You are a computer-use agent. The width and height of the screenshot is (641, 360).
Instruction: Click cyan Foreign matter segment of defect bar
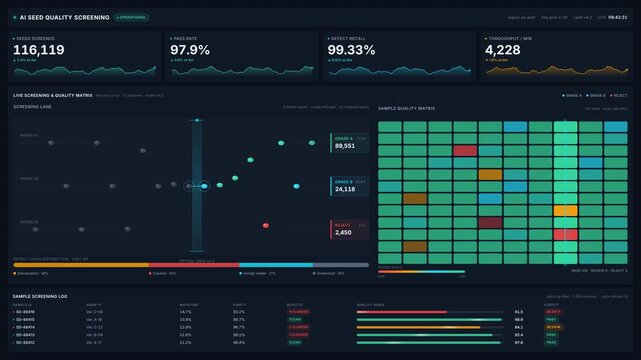[276, 265]
